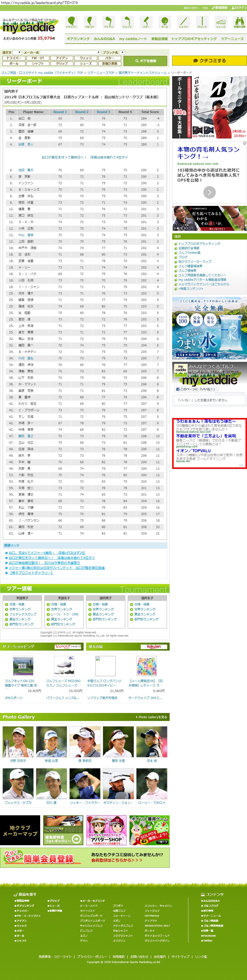
Task: Click the ドライバー club icon in top navigation
Action: pos(71,22)
